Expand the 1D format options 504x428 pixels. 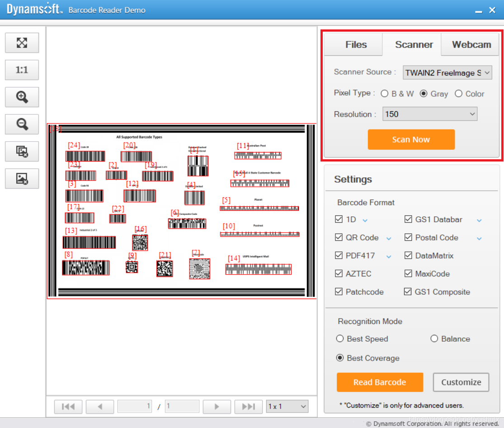tap(365, 220)
